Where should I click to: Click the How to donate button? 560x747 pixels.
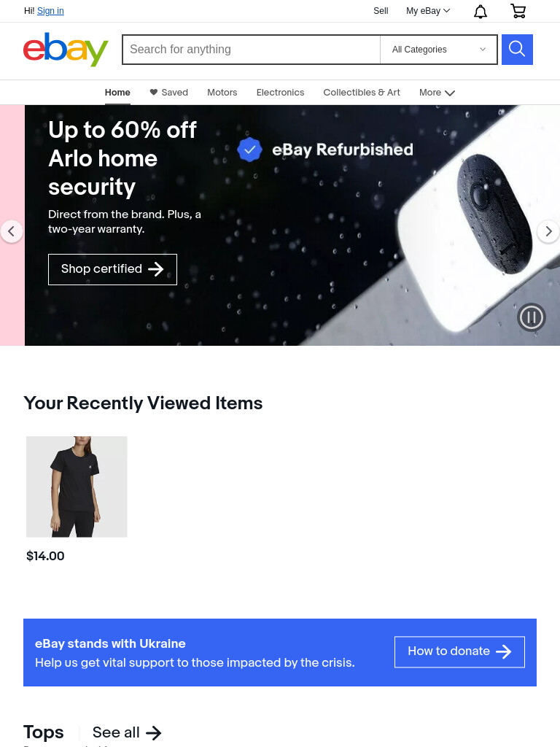[459, 651]
